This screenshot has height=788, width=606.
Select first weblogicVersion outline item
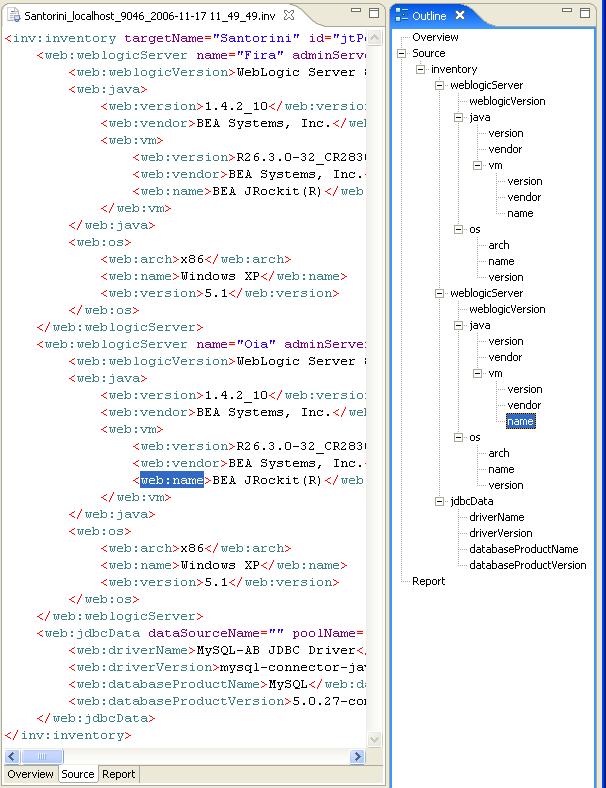507,102
